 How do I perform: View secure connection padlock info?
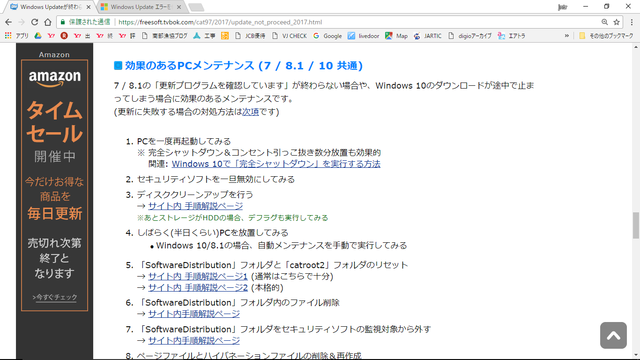pos(63,22)
